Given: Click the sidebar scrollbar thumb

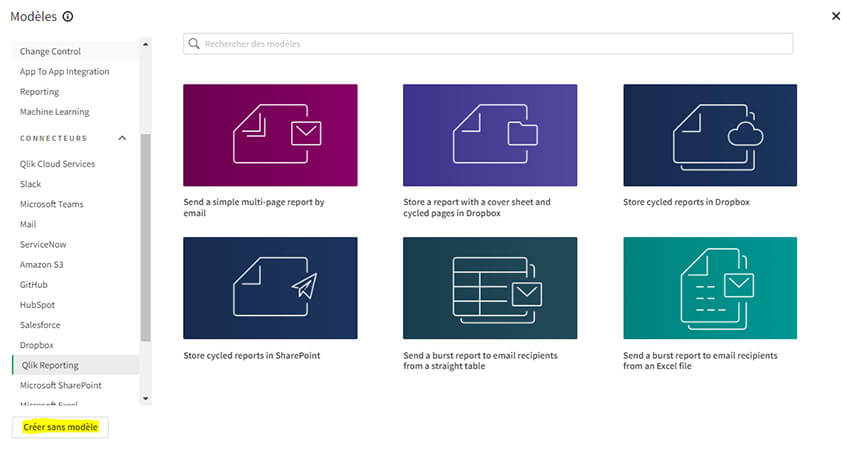Looking at the screenshot, I should [x=145, y=238].
